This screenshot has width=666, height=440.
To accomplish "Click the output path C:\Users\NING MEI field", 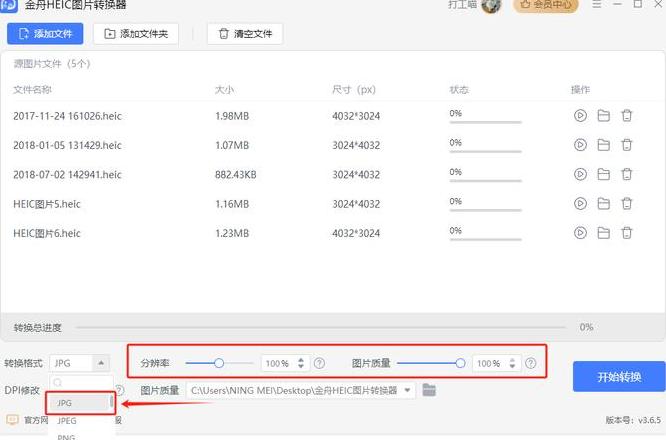I will point(301,390).
